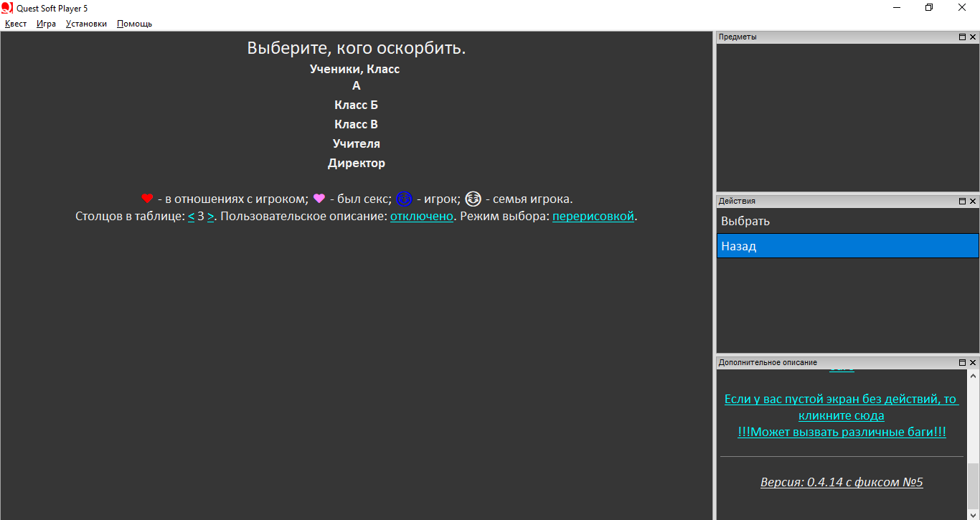Screen dimensions: 980x520
Task: Decrease table columns with the < link
Action: click(x=192, y=216)
